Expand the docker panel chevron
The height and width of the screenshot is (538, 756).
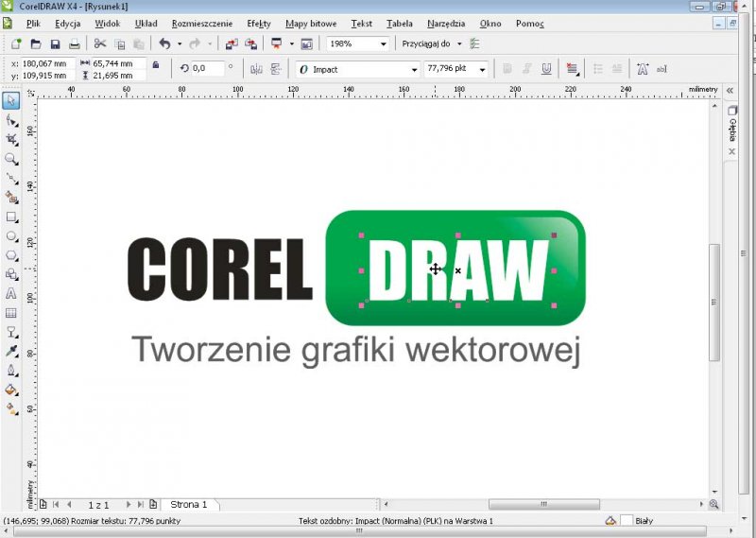click(x=730, y=90)
